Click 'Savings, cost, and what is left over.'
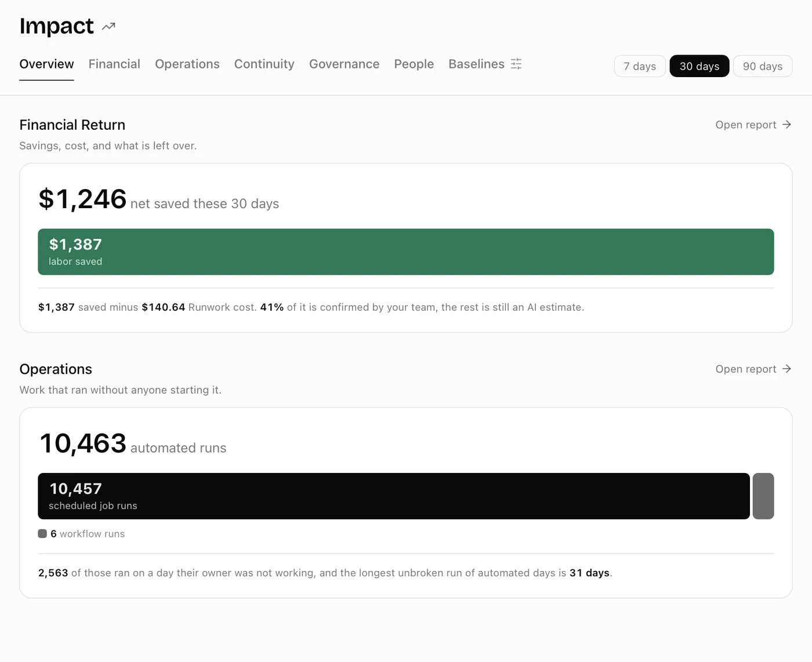Screen dimensions: 812x662 coord(108,146)
